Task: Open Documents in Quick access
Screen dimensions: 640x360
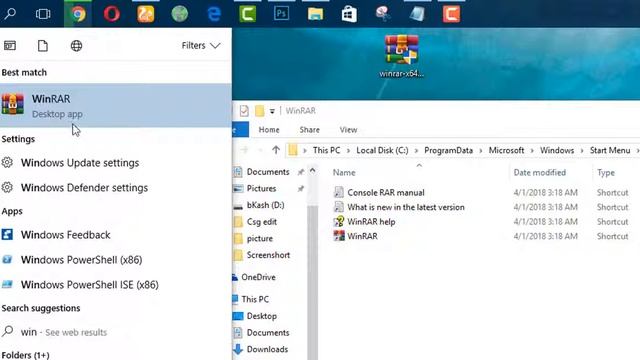Action: point(268,172)
